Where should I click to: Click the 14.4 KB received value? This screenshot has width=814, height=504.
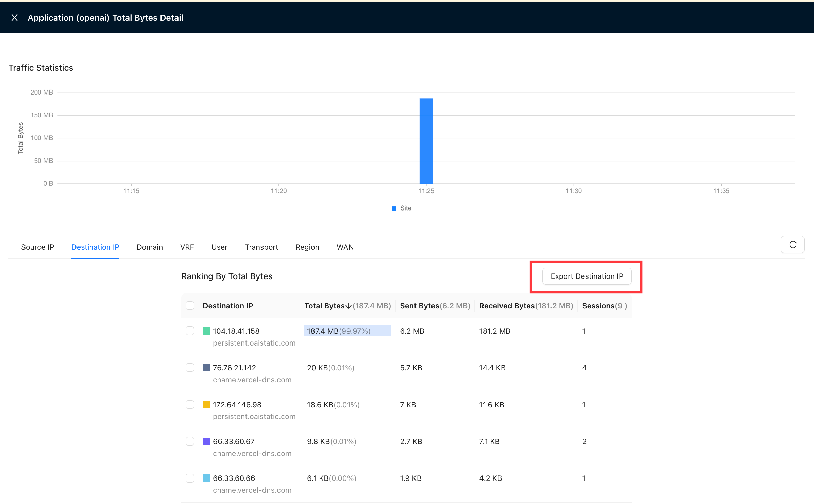click(x=492, y=368)
